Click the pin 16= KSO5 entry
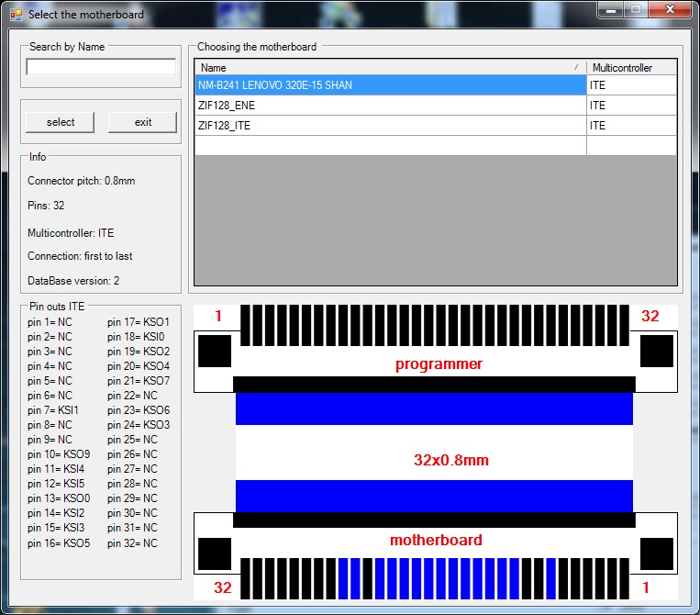Screen dimensions: 700x615 click(x=59, y=543)
